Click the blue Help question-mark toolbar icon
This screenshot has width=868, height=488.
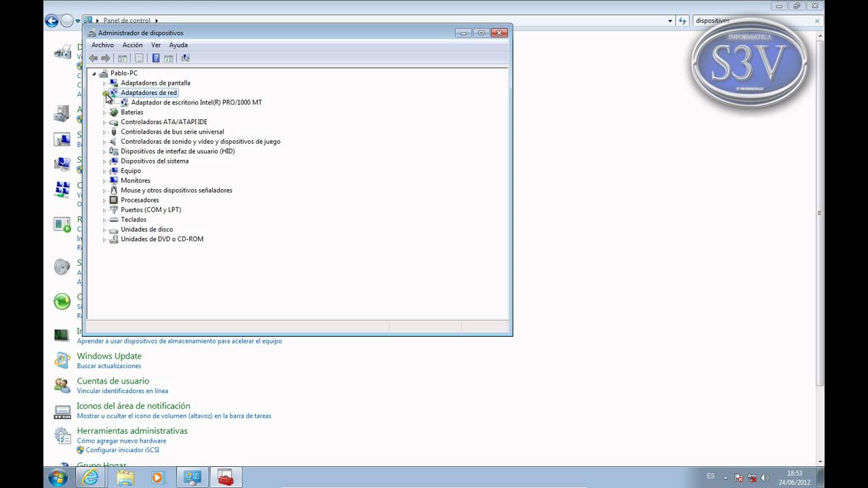click(155, 58)
